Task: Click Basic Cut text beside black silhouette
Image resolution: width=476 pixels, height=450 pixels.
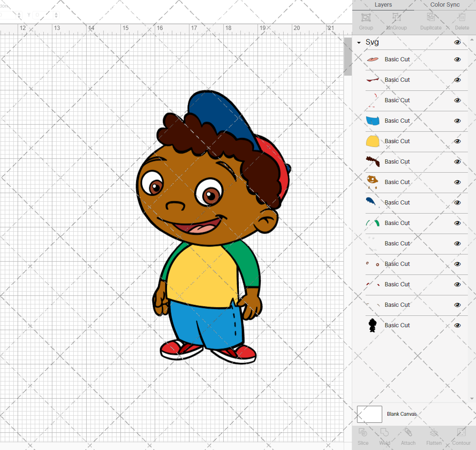Action: tap(397, 325)
